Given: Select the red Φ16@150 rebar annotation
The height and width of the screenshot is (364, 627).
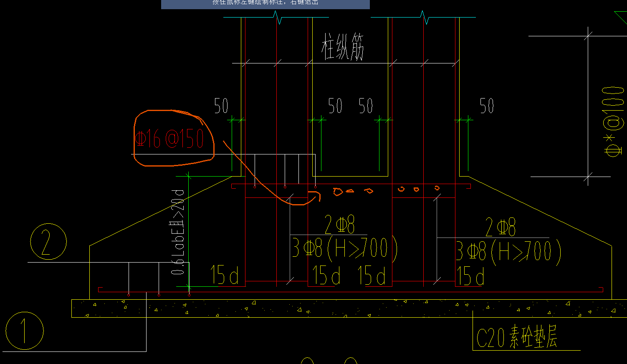Looking at the screenshot, I should (169, 139).
